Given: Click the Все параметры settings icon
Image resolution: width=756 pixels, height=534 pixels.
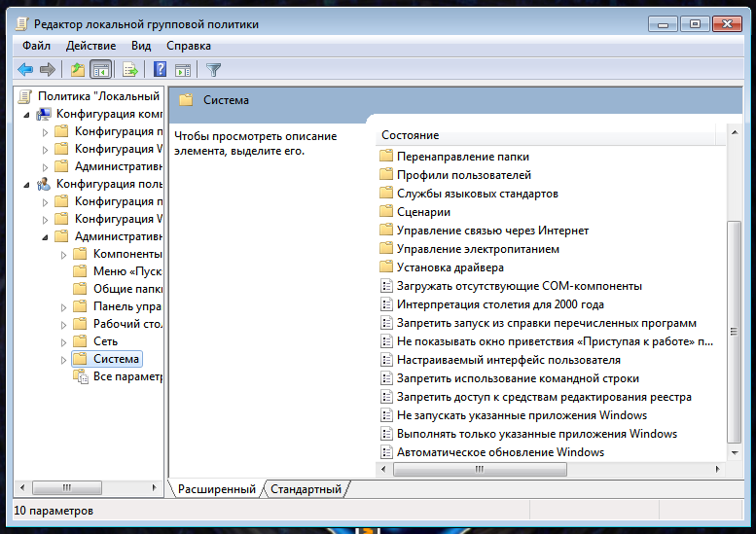Looking at the screenshot, I should pyautogui.click(x=81, y=376).
